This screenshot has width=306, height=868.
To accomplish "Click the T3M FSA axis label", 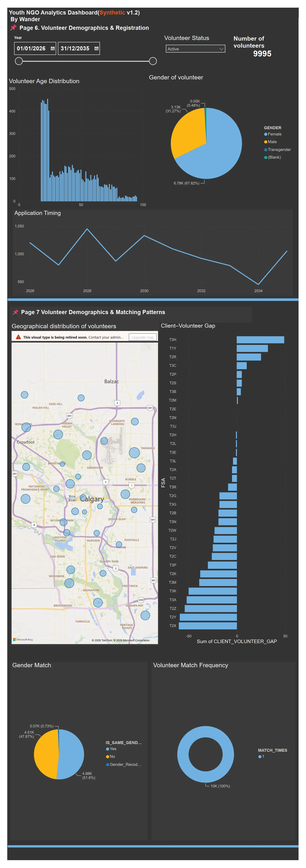I will click(x=172, y=582).
